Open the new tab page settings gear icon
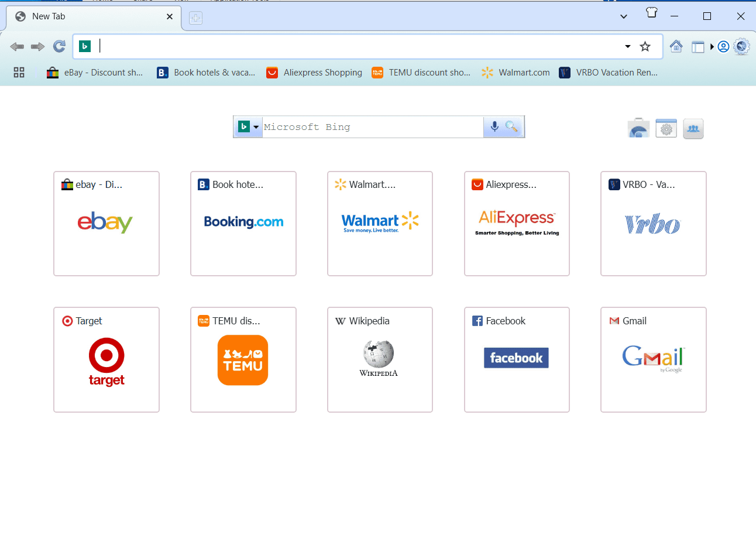Image resolution: width=756 pixels, height=545 pixels. 666,128
